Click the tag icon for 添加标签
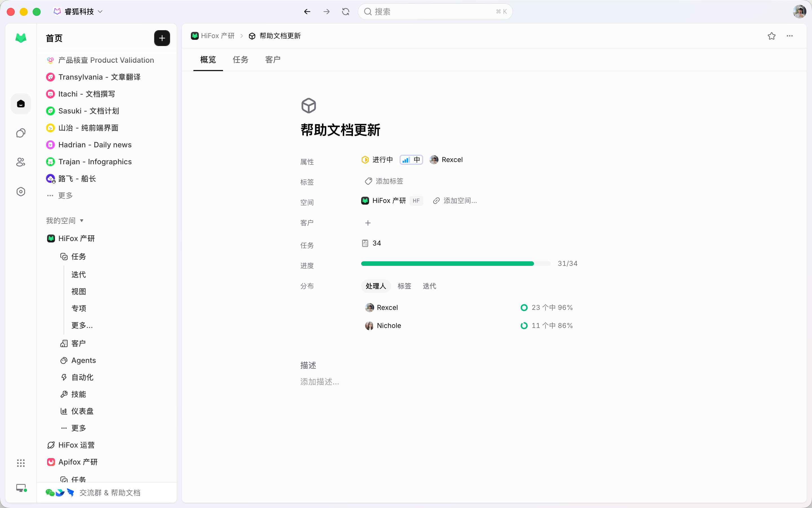 (369, 181)
